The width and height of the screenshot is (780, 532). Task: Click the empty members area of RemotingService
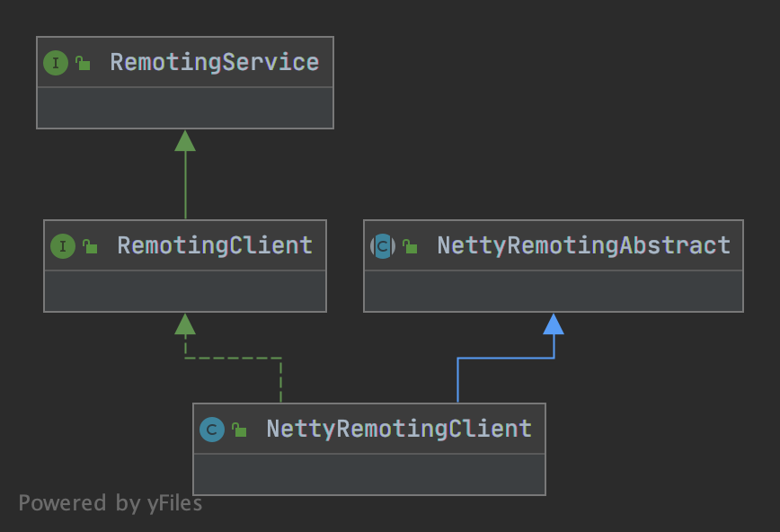tap(185, 108)
